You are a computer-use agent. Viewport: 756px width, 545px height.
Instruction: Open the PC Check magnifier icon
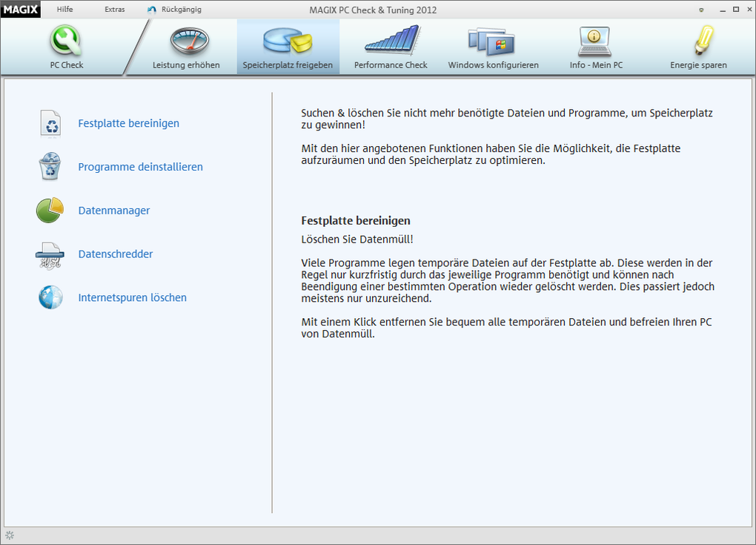tap(66, 41)
